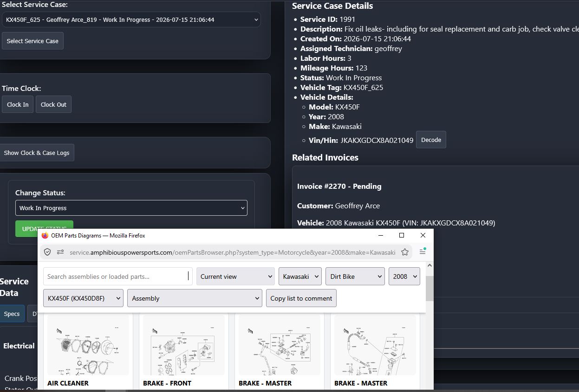
Task: Click the Mileage Hours: 123 line
Action: pos(334,68)
